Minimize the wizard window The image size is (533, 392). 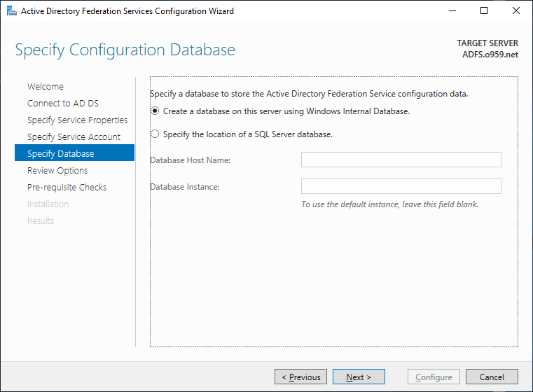[452, 11]
